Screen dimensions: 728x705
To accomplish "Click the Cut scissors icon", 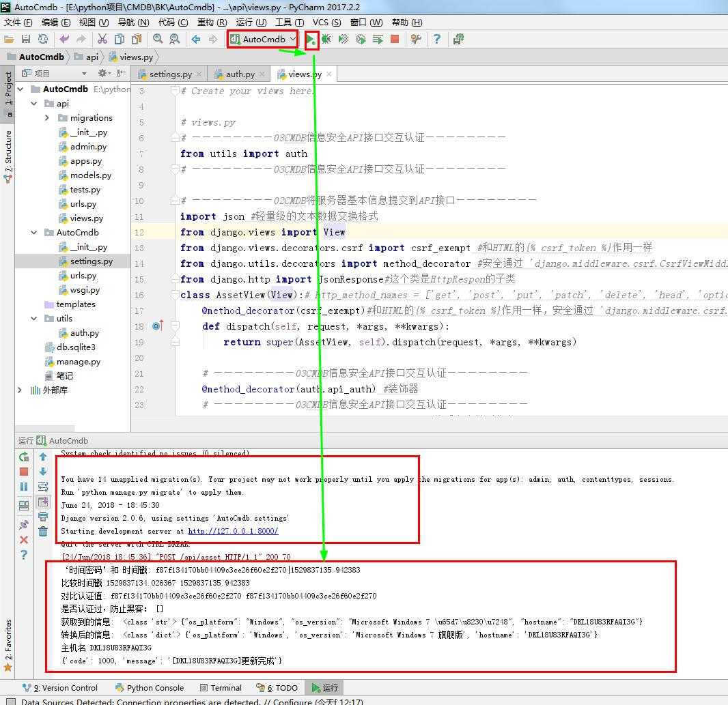I will point(102,40).
